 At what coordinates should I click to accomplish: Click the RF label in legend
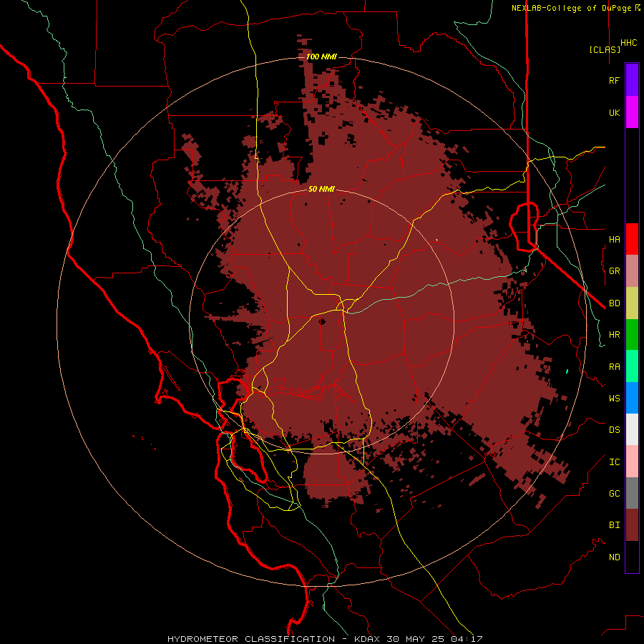[x=614, y=80]
